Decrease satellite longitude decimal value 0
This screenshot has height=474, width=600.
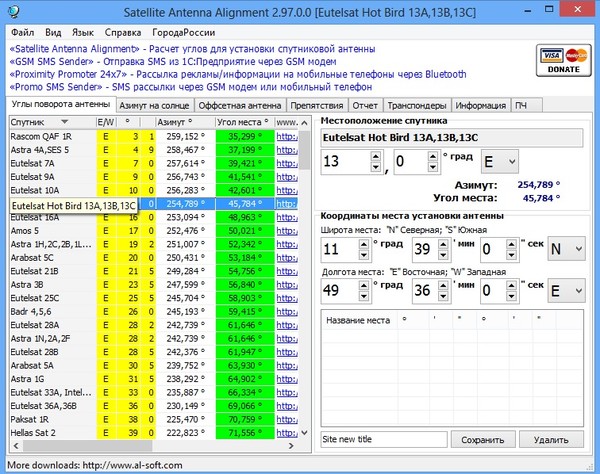pos(432,167)
